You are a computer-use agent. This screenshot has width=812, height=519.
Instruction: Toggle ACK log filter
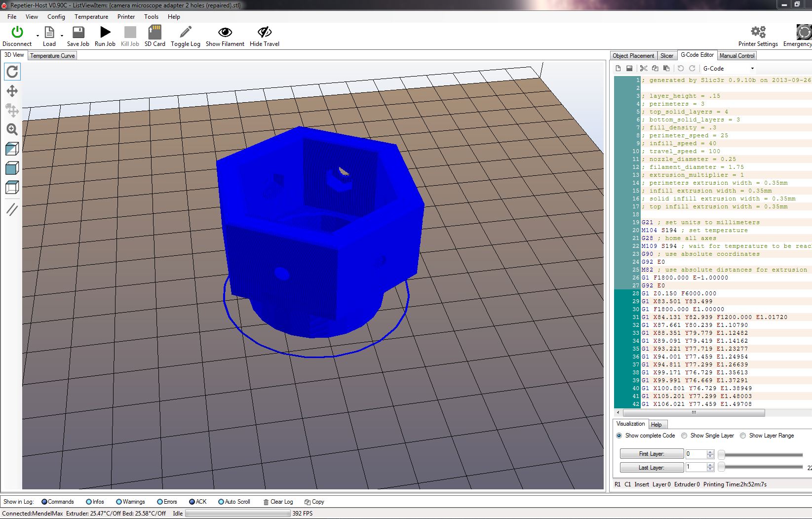pos(198,502)
